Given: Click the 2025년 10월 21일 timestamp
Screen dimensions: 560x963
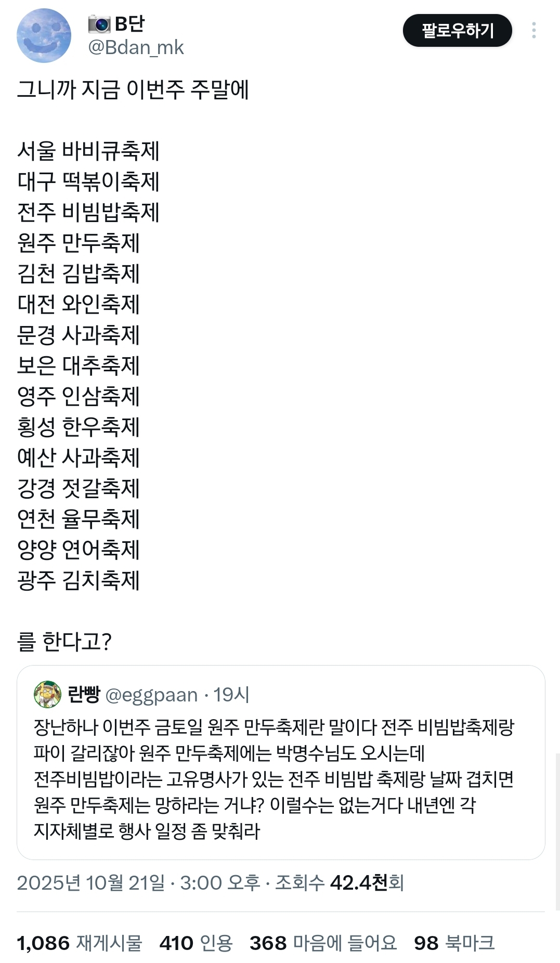Looking at the screenshot, I should 90,882.
